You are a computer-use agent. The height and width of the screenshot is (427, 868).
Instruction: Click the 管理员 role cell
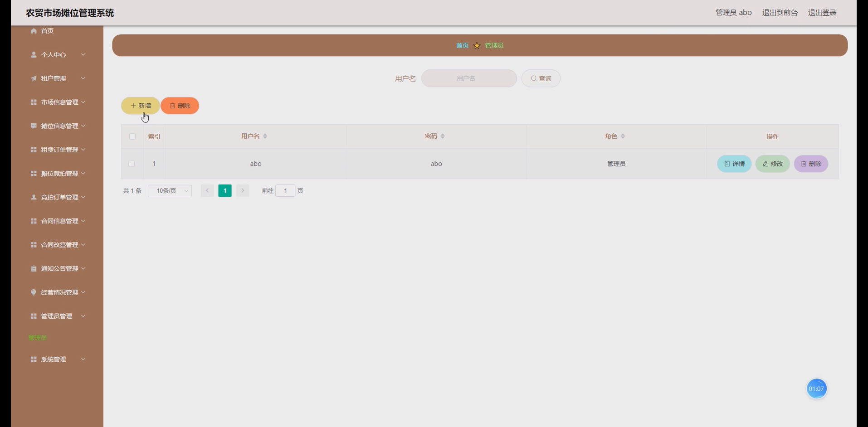(616, 164)
